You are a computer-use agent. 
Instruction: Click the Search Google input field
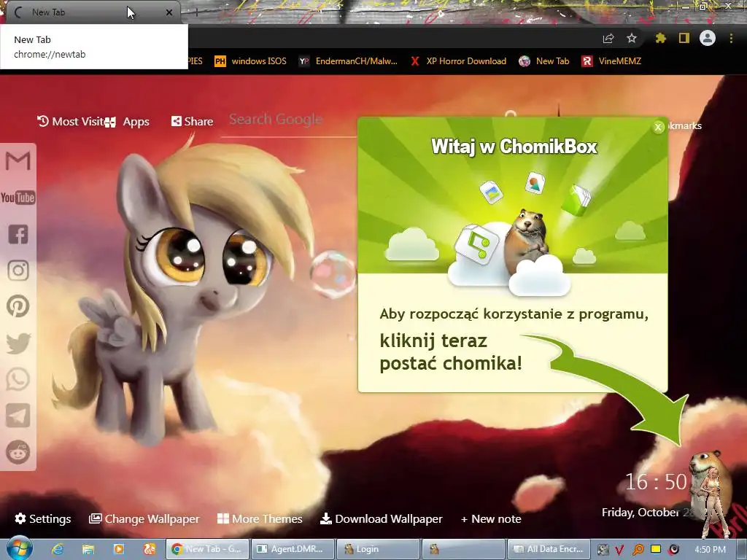tap(289, 120)
